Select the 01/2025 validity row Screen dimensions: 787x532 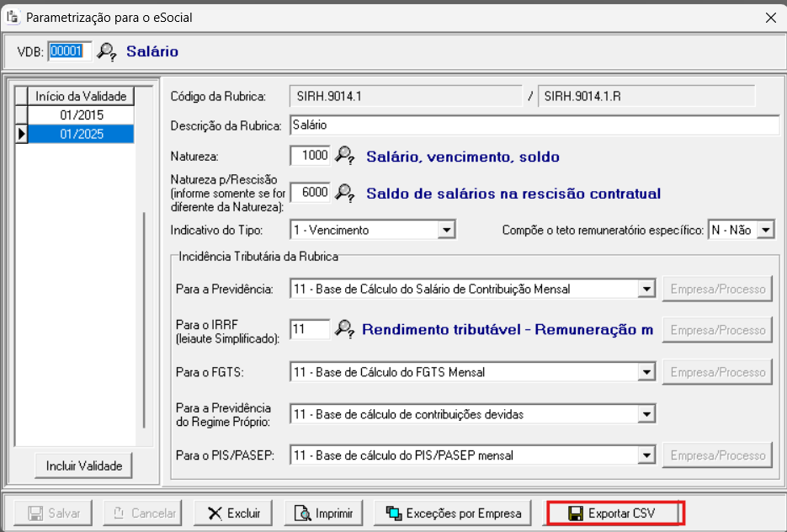[x=81, y=133]
